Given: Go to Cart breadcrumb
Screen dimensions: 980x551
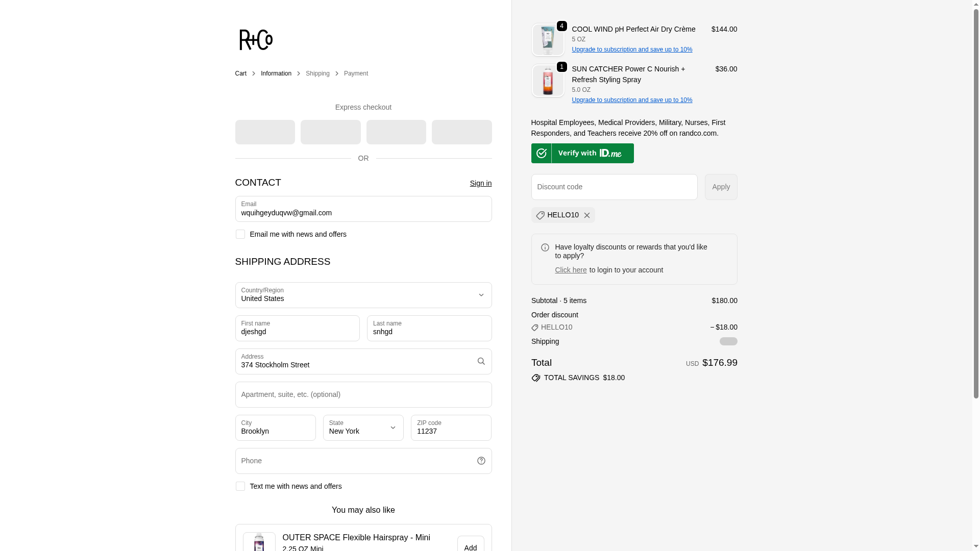Looking at the screenshot, I should (x=240, y=73).
